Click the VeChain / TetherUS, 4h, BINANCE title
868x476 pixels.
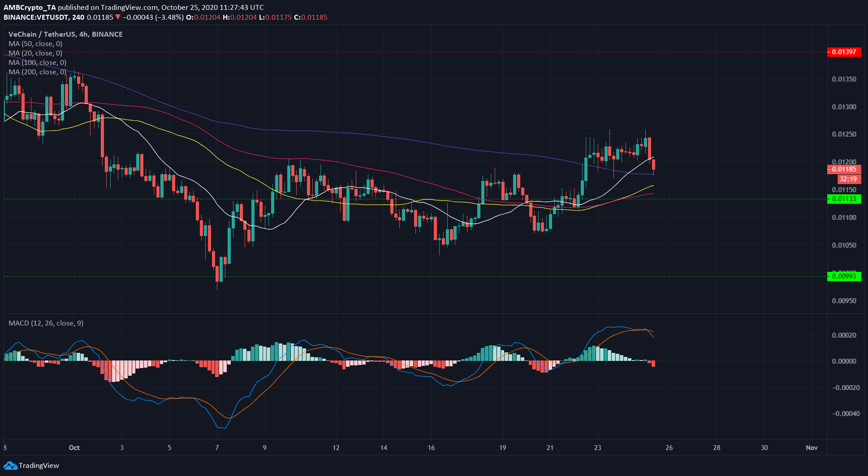pyautogui.click(x=65, y=34)
